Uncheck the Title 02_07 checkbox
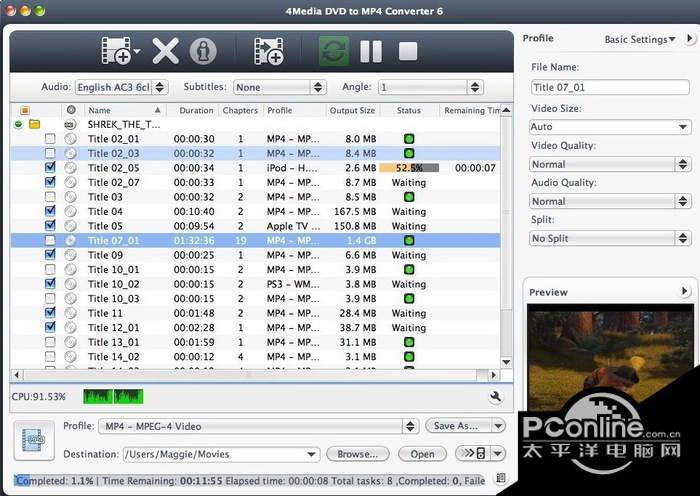The width and height of the screenshot is (700, 496). 50,182
